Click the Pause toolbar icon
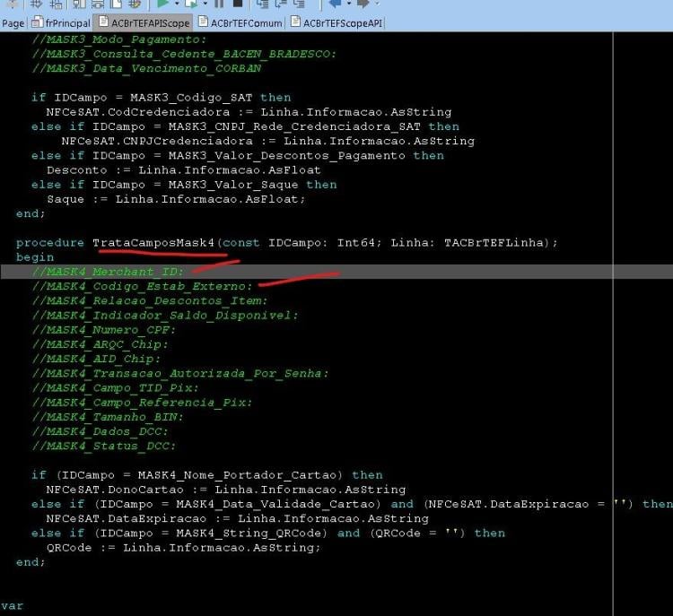The image size is (673, 616). click(219, 4)
